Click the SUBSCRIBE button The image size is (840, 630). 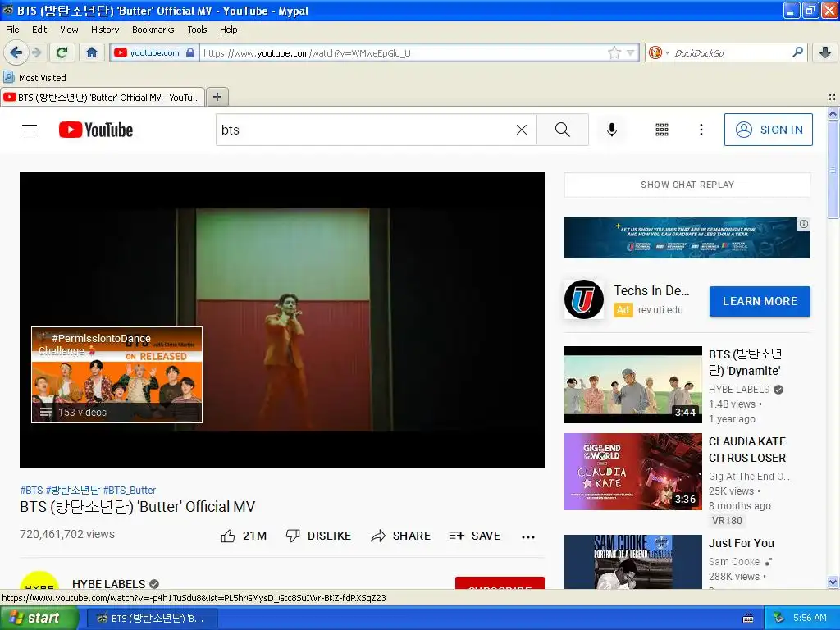tap(500, 583)
